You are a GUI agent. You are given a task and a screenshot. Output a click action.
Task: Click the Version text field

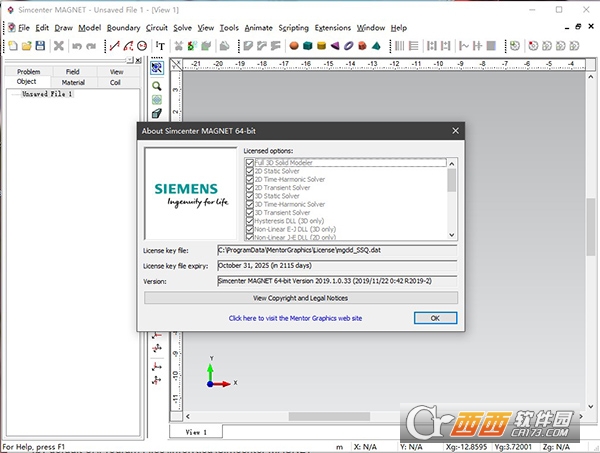[337, 281]
